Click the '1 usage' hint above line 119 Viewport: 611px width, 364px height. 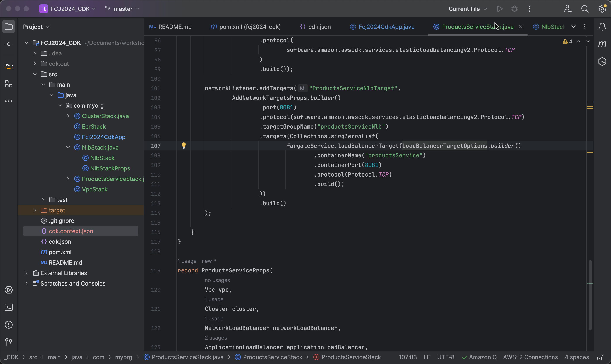click(187, 261)
